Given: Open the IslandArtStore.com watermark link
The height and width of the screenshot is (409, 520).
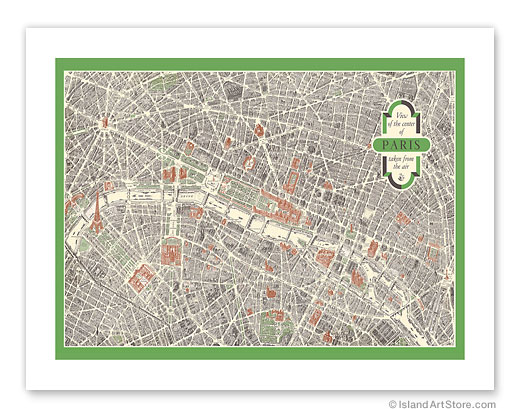Looking at the screenshot, I should click(442, 404).
